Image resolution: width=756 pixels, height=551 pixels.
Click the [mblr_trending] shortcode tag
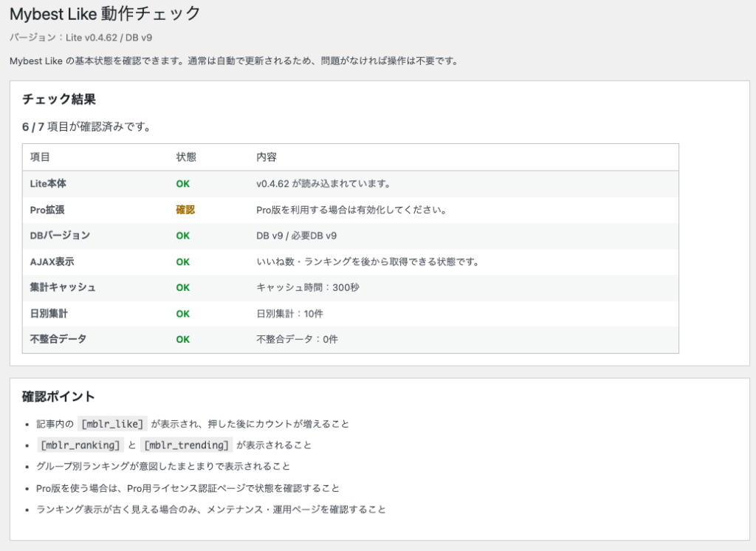click(x=187, y=445)
